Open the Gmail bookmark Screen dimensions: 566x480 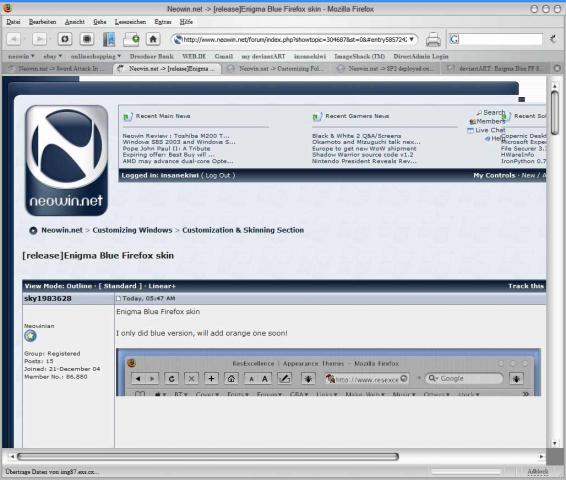[224, 56]
